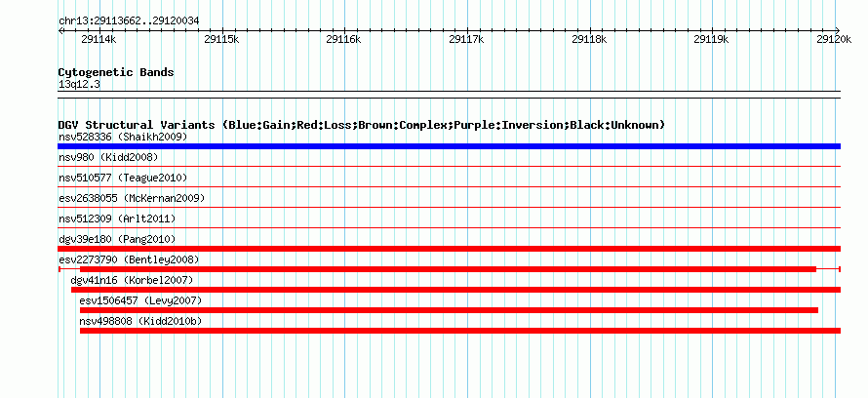Open the nsv980 (Kidd2008) variant label
This screenshot has width=868, height=398.
[x=108, y=157]
